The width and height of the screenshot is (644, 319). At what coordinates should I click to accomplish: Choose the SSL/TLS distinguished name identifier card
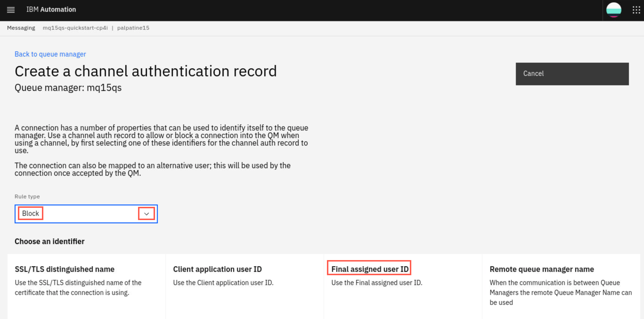coord(86,286)
